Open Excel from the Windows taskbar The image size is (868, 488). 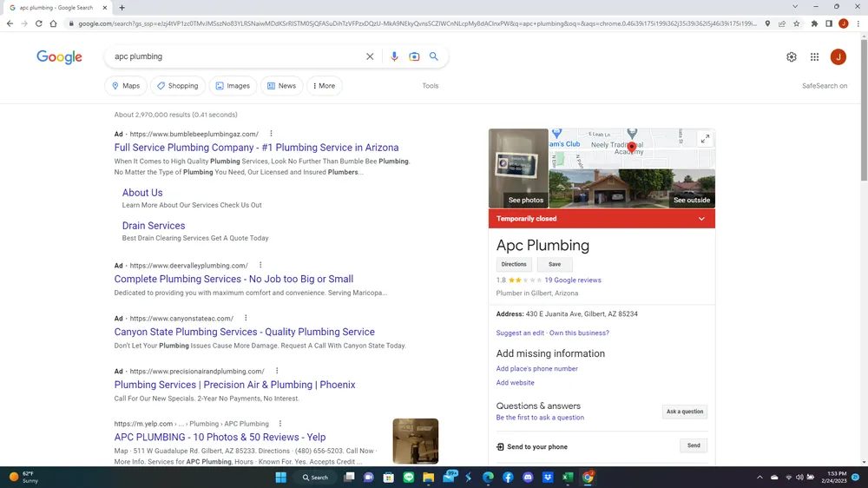pos(568,478)
